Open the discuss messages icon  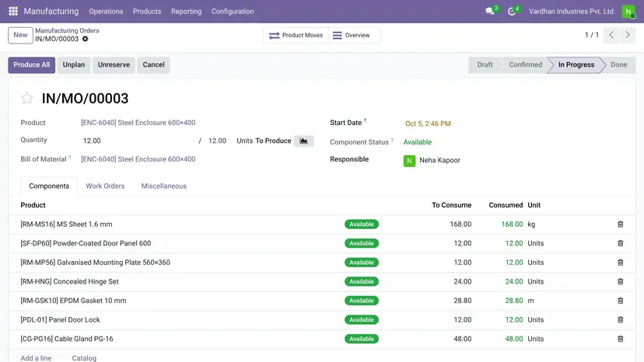click(x=489, y=11)
